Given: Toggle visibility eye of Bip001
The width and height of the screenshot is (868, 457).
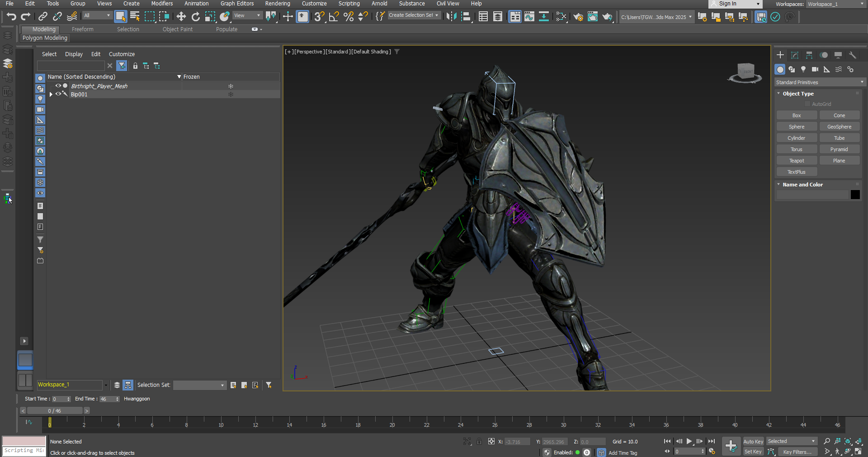Looking at the screenshot, I should [x=58, y=94].
